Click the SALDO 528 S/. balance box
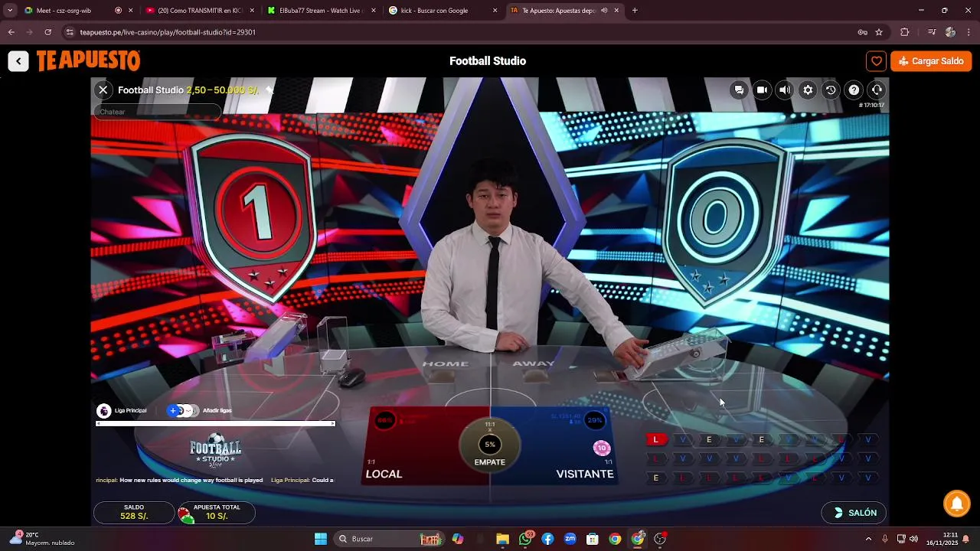The width and height of the screenshot is (980, 551). (x=134, y=513)
